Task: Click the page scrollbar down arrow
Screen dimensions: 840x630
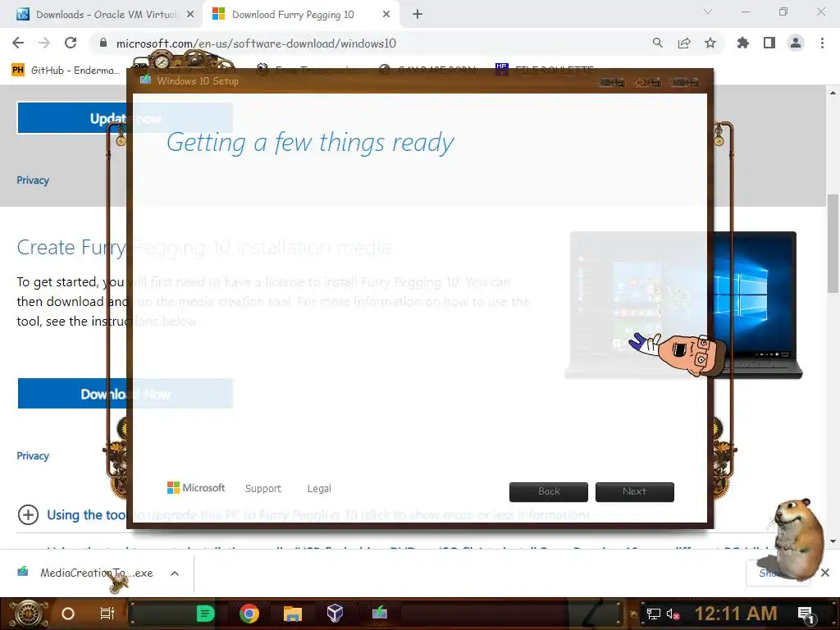Action: point(833,541)
